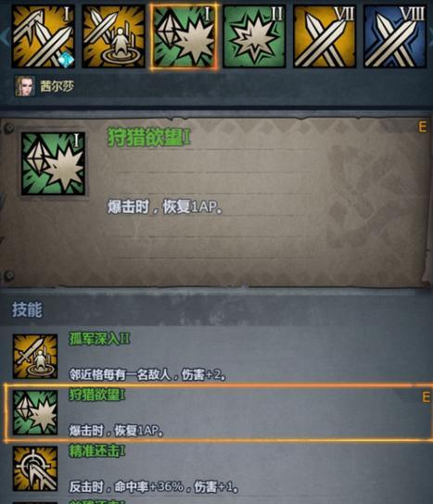Select the green burst skill II icon
433x504 pixels.
[x=254, y=36]
